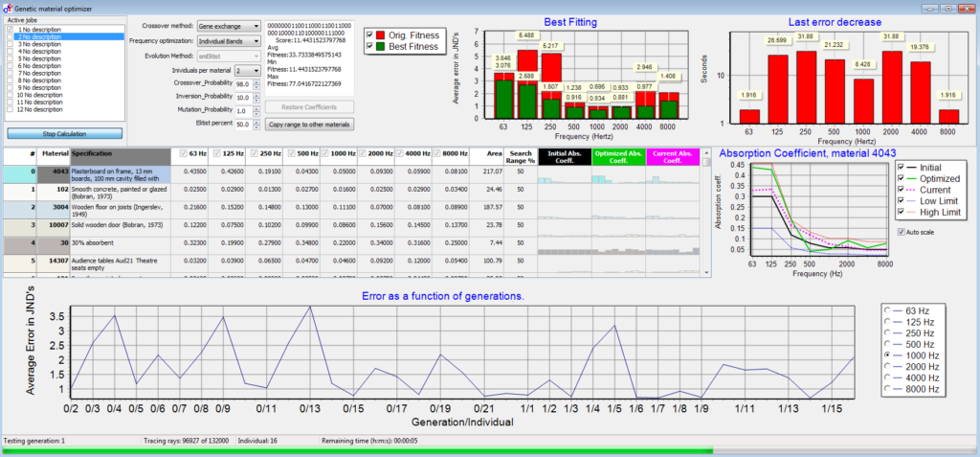Click spinner down arrow for Elitist percent
The height and width of the screenshot is (457, 980).
tap(256, 126)
